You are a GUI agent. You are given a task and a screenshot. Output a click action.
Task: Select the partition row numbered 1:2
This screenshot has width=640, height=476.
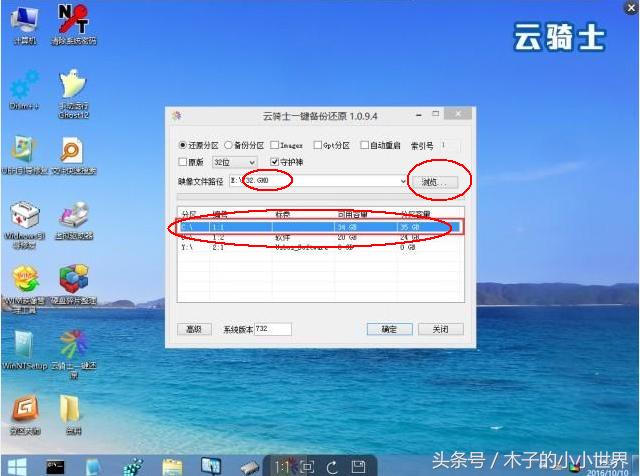pyautogui.click(x=320, y=237)
